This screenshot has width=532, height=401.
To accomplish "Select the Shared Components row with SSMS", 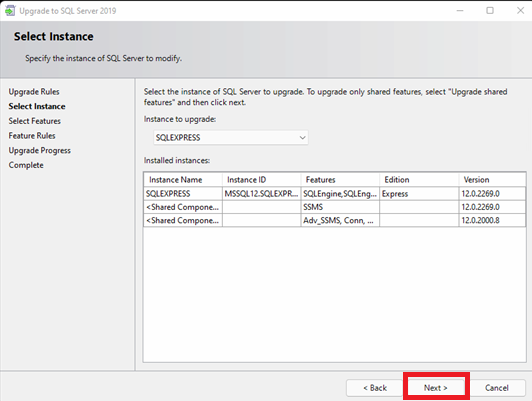I will point(335,207).
